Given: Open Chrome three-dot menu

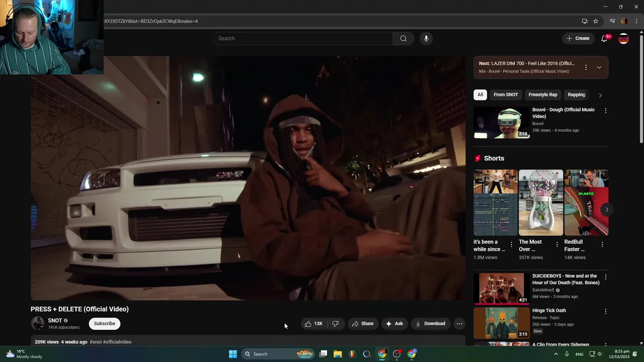Looking at the screenshot, I should 636,21.
